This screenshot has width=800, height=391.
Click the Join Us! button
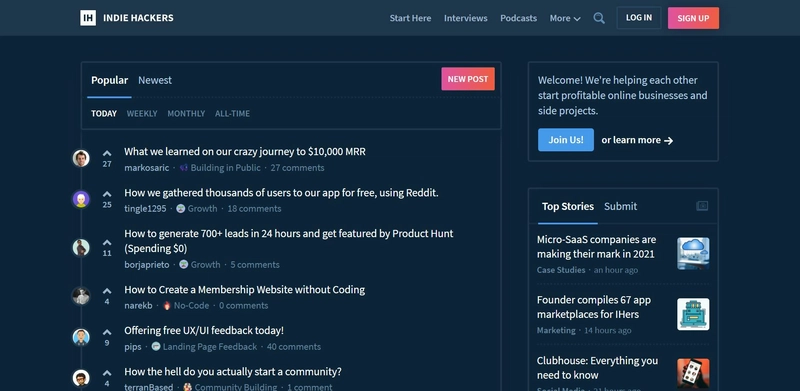[566, 140]
